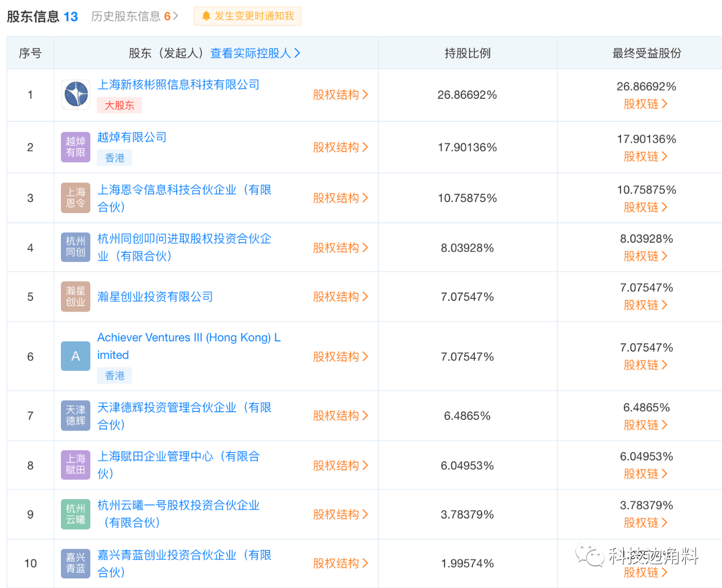
Task: Click the 嘉兴青蓝 avatar icon
Action: (76, 563)
